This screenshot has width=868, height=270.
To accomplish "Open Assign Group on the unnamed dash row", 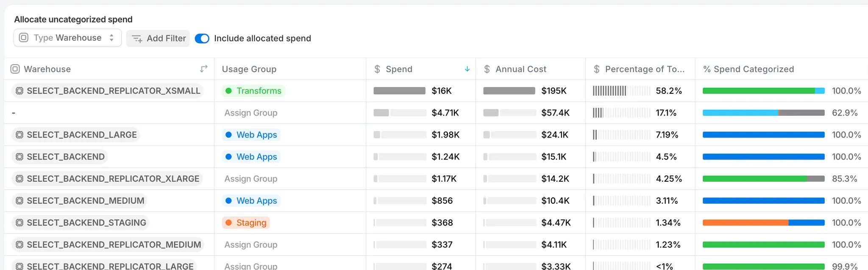I will (251, 113).
